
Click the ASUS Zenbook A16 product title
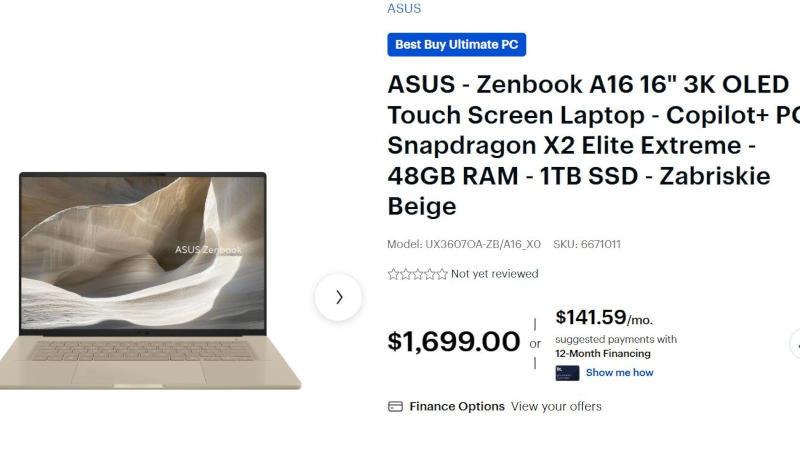point(588,145)
